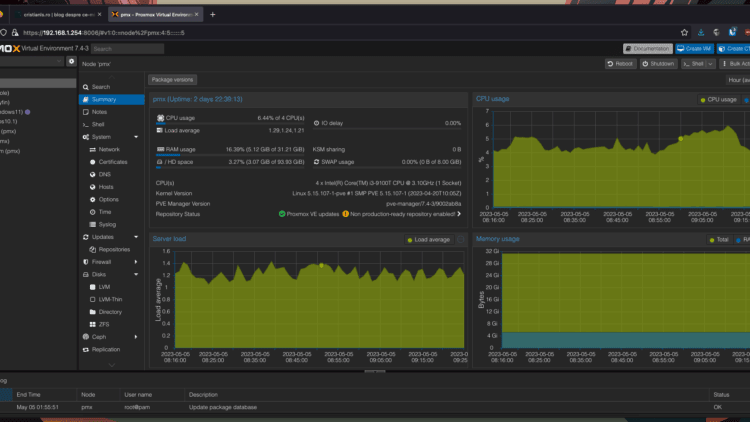750x422 pixels.
Task: Expand repository status details chevron
Action: 459,214
